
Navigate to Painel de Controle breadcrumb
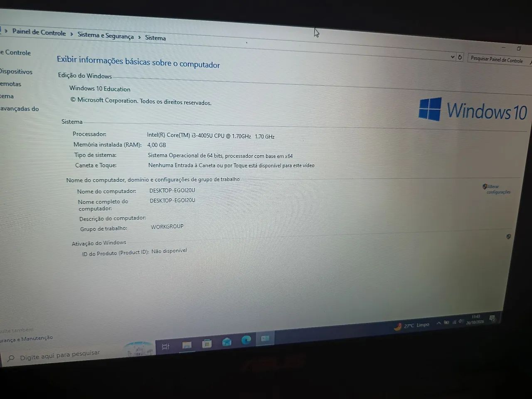pyautogui.click(x=39, y=32)
